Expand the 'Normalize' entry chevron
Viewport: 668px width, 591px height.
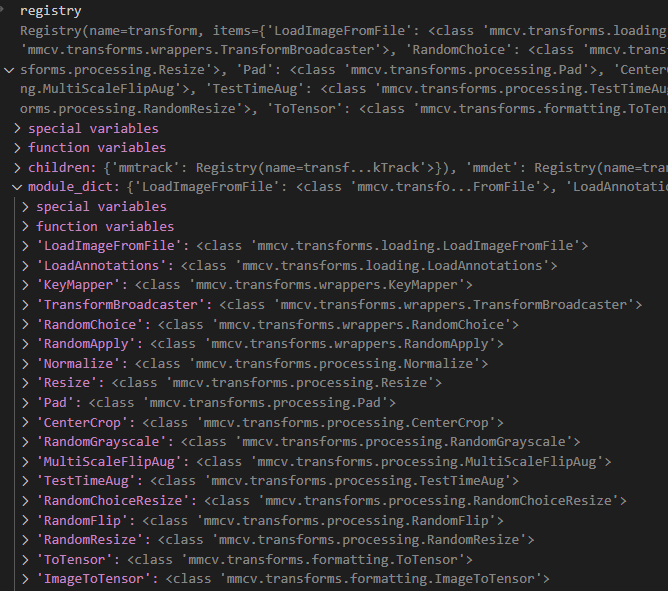click(x=26, y=363)
